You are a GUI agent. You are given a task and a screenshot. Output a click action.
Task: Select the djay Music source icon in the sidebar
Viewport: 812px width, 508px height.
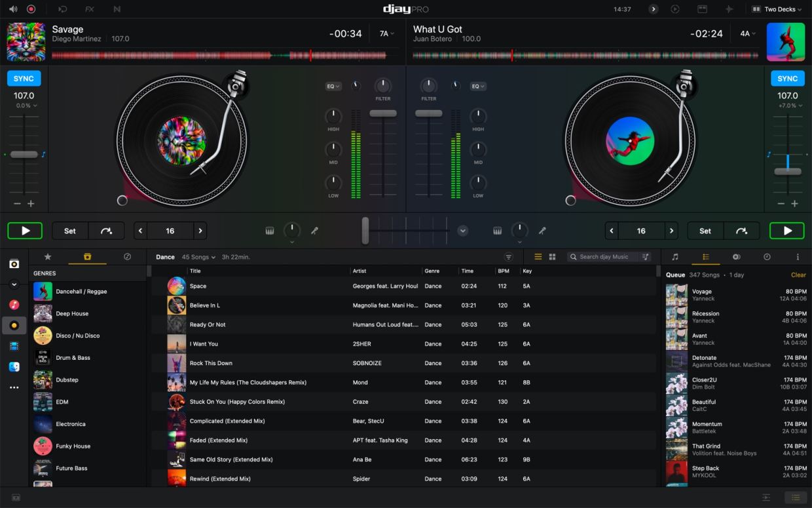point(14,325)
